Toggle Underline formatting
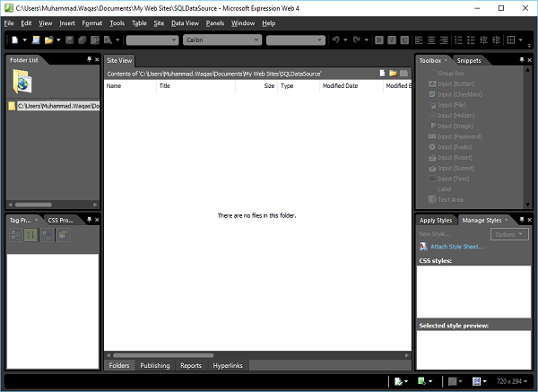The image size is (538, 392). pyautogui.click(x=404, y=40)
